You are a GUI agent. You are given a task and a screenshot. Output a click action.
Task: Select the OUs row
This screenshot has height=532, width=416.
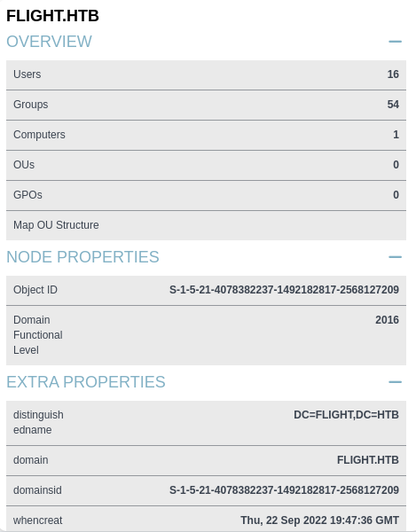pyautogui.click(x=206, y=165)
